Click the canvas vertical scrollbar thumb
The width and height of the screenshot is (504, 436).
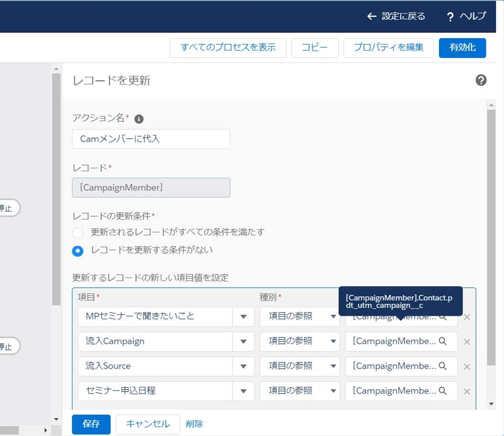(x=56, y=189)
